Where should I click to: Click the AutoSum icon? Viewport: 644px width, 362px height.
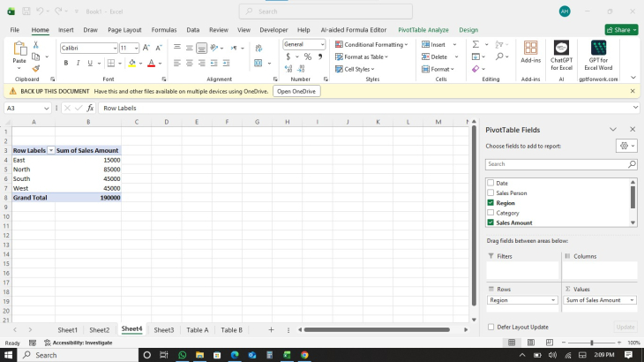coord(476,44)
